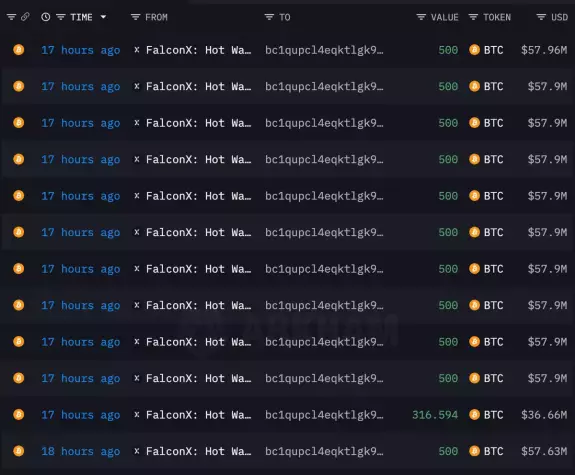Viewport: 575px width, 475px height.
Task: Open FalconX sender in the $36.66M row
Action: [x=198, y=415]
